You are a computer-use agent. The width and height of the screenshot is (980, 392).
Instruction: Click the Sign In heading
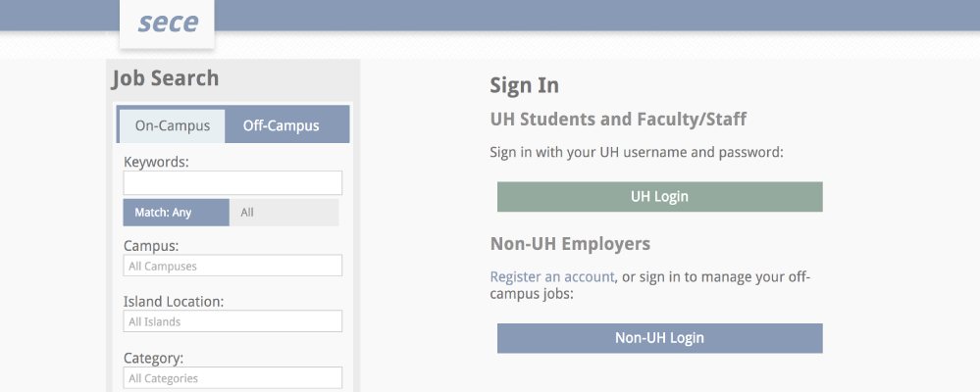[x=525, y=85]
